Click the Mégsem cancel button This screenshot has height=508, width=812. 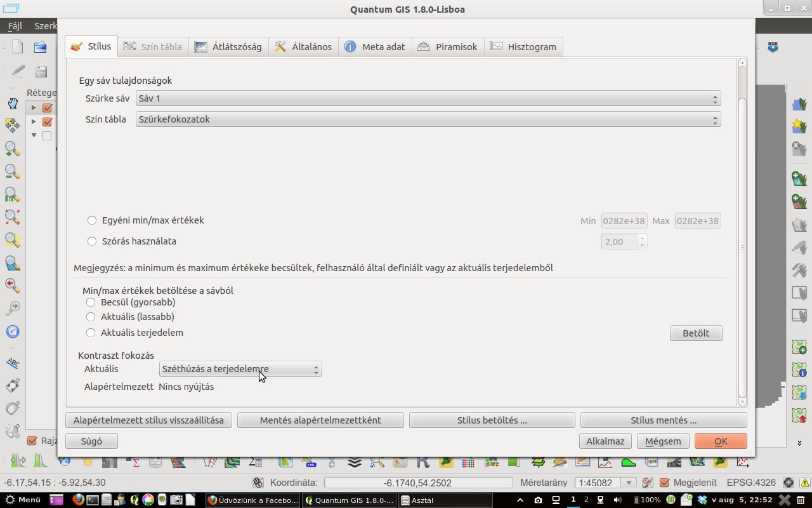pyautogui.click(x=663, y=441)
